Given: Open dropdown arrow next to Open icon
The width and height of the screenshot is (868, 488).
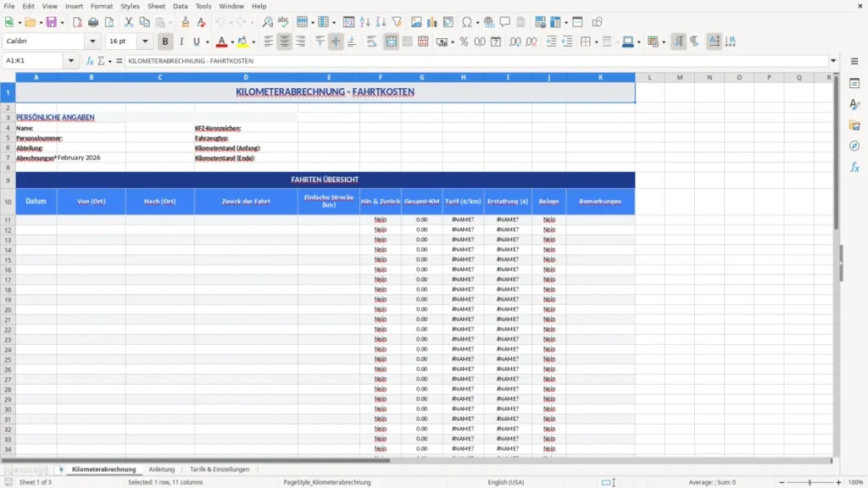Looking at the screenshot, I should pos(41,23).
